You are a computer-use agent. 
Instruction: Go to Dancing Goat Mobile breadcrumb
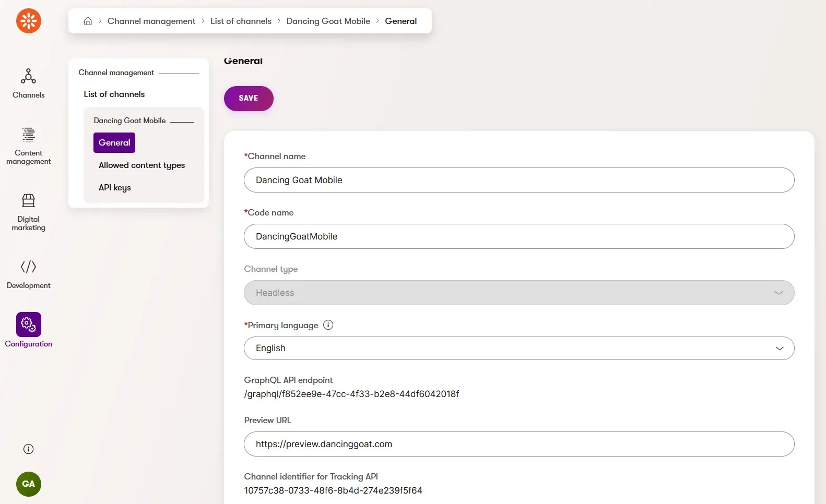point(328,21)
